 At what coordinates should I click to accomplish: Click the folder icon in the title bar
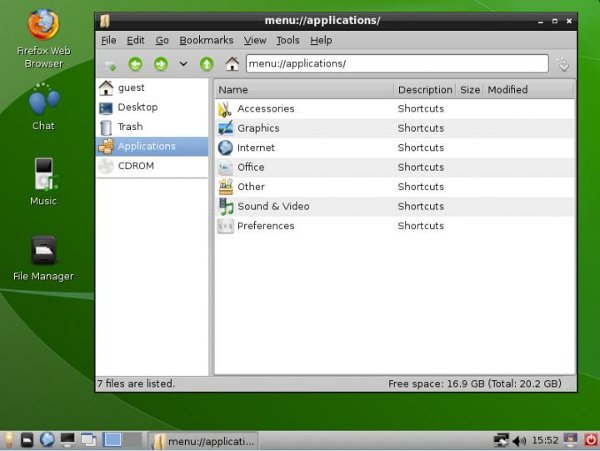[x=105, y=21]
